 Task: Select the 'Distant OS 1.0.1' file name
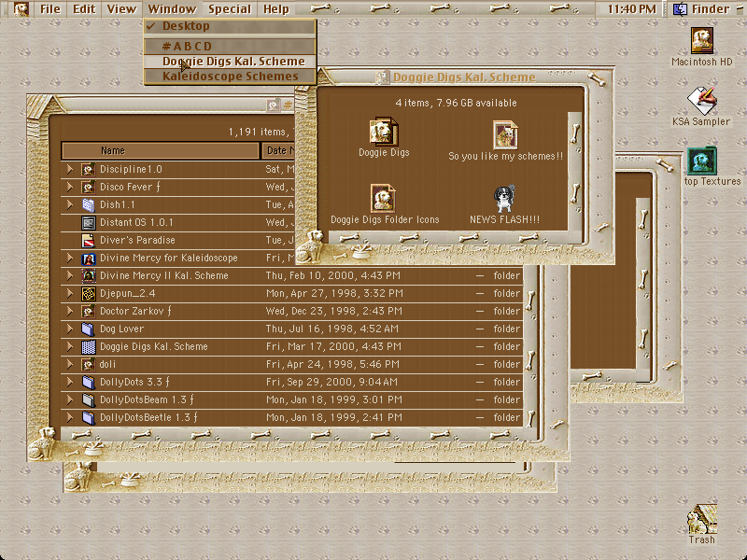pos(136,222)
